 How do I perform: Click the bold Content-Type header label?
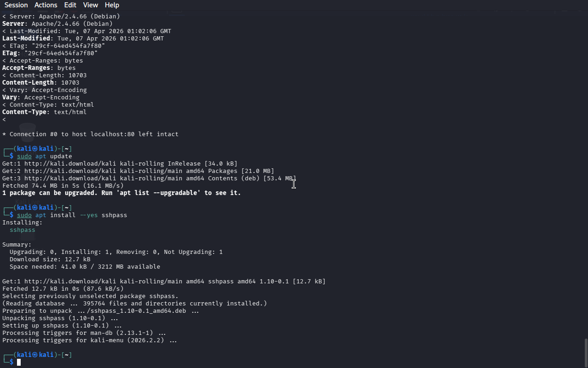(x=24, y=112)
